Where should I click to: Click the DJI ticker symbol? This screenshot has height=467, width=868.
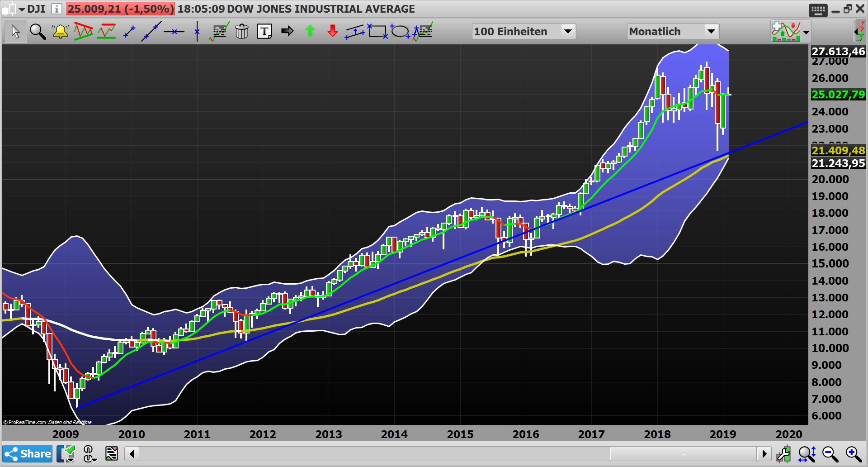36,9
